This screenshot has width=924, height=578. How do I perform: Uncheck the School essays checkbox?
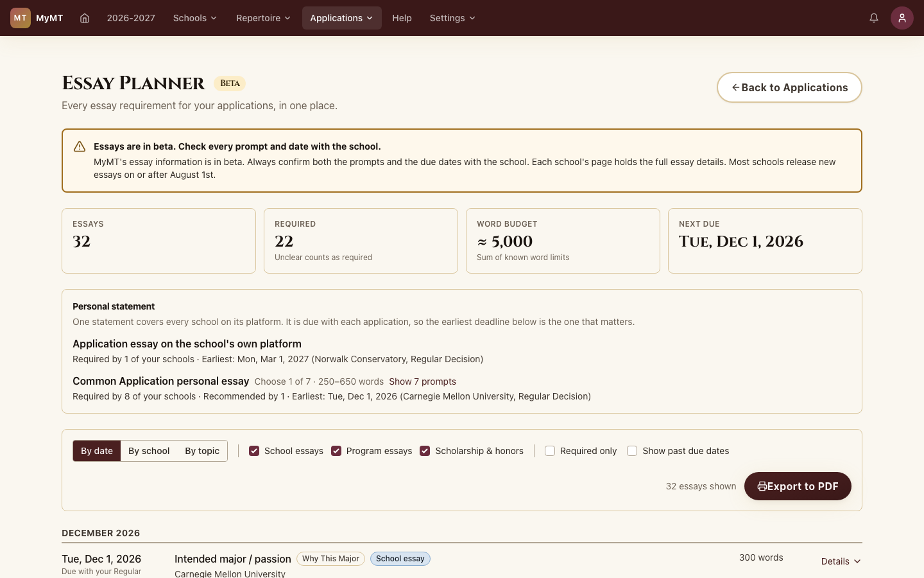pyautogui.click(x=254, y=451)
